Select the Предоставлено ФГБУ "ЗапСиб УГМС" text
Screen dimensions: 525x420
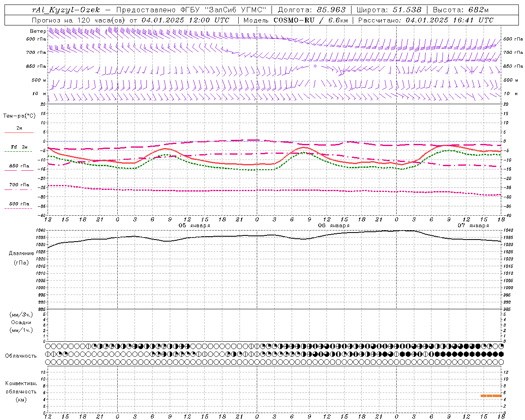pyautogui.click(x=192, y=10)
